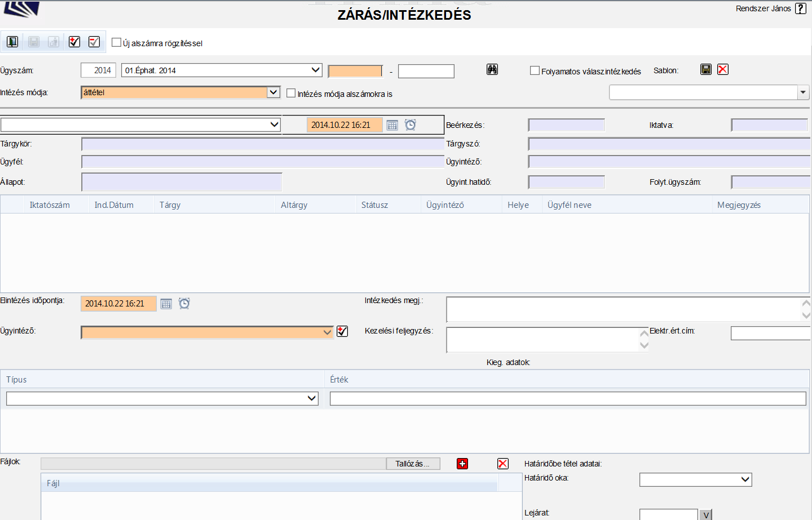812x520 pixels.
Task: Click the Fájl list header
Action: pos(269,483)
